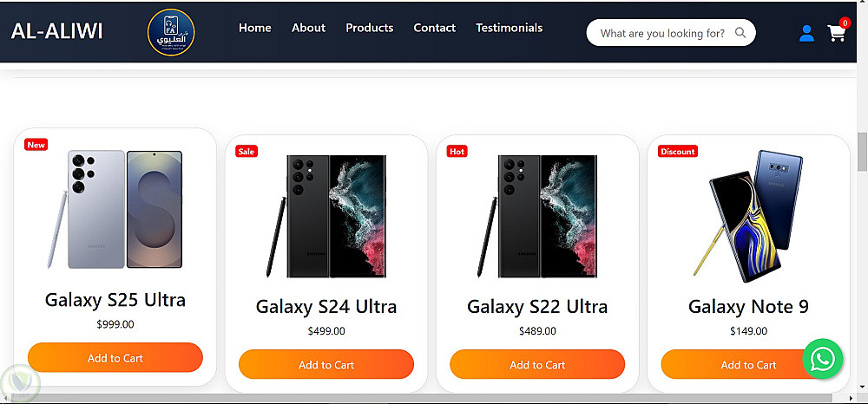Open the About page
The width and height of the screenshot is (868, 404).
click(308, 28)
